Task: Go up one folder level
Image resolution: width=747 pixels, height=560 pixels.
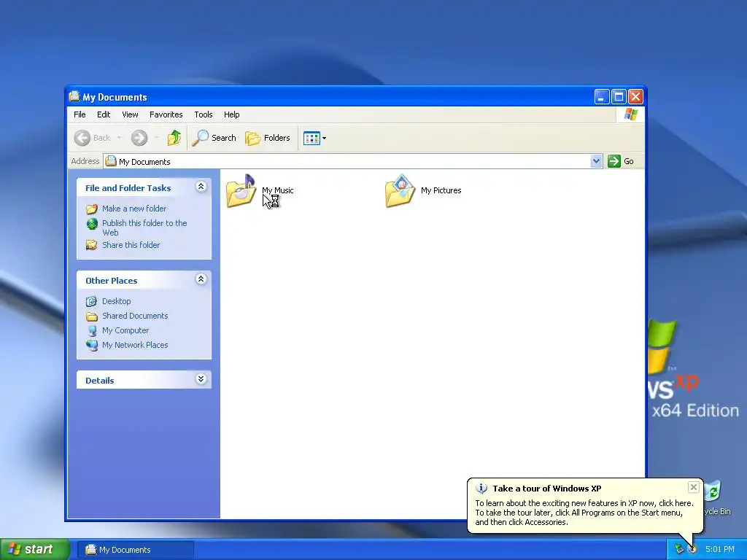Action: [174, 138]
